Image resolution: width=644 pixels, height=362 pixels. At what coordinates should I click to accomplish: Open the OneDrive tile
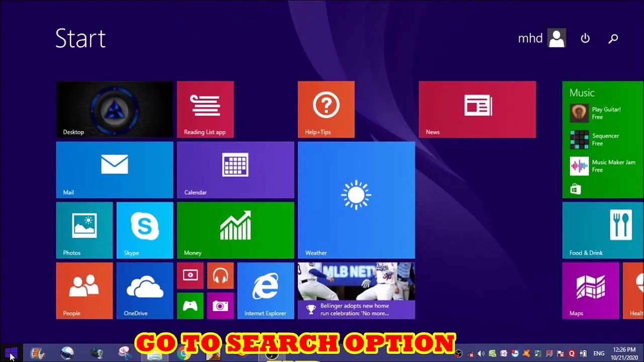coord(145,291)
